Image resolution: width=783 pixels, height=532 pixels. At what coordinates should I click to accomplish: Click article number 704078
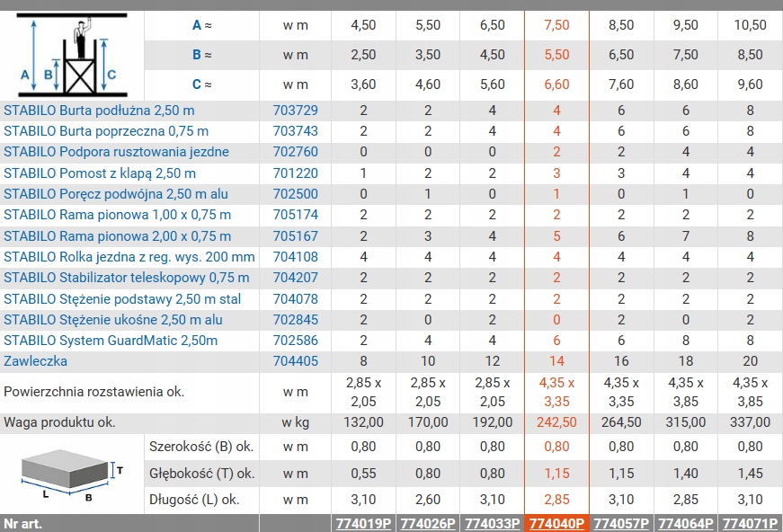(x=295, y=299)
